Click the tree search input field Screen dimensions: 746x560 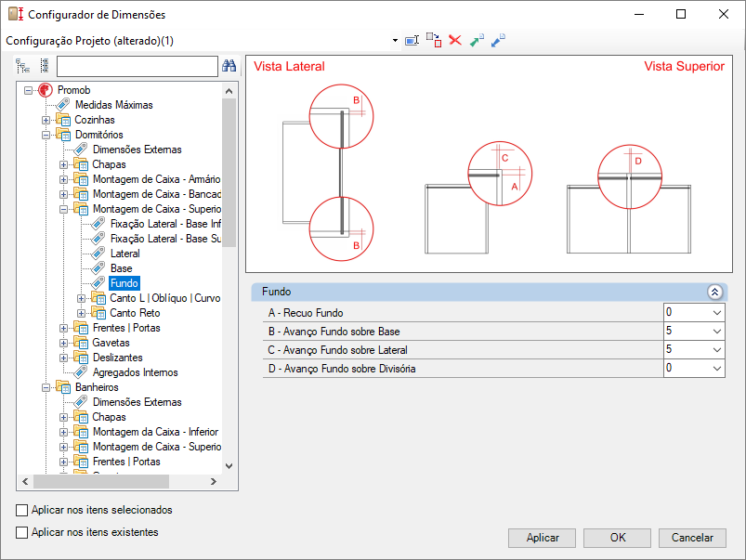pos(137,66)
